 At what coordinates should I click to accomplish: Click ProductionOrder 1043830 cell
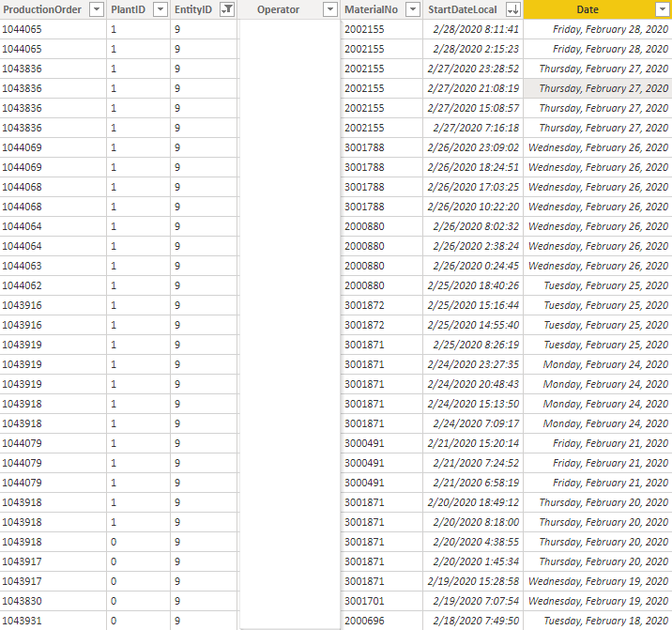click(x=53, y=601)
